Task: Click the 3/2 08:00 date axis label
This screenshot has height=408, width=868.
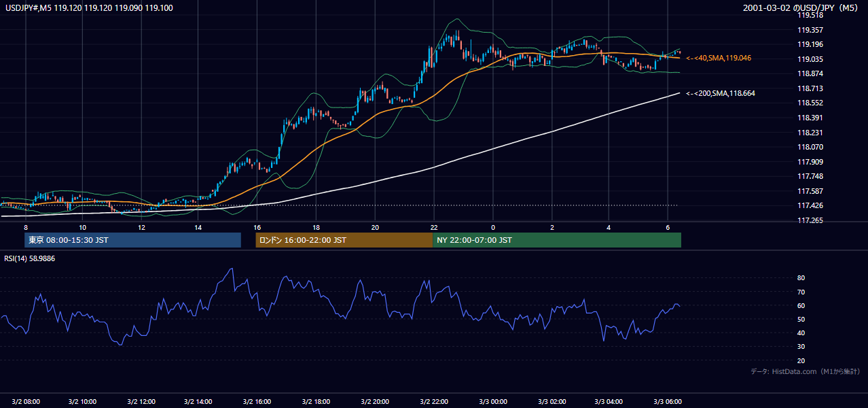Action: coord(25,401)
